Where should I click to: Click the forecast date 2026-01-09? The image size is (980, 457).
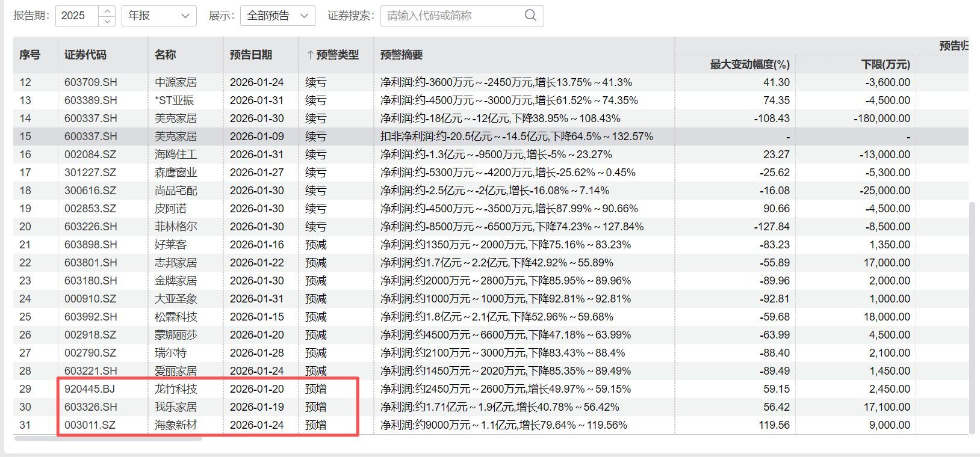coord(257,136)
